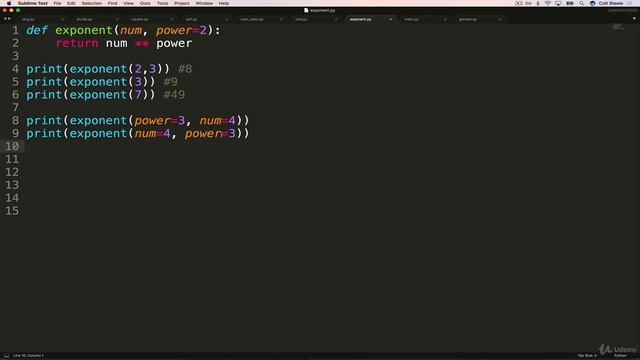This screenshot has width=640, height=360.
Task: Open the Apple menu
Action: coord(9,3)
